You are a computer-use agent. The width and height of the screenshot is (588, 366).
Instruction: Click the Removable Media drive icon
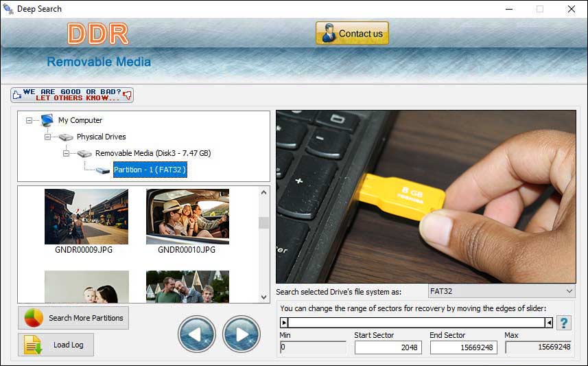tap(84, 154)
